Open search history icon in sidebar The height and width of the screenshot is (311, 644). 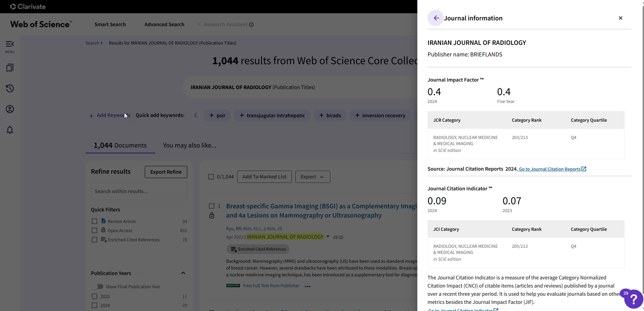tap(10, 88)
